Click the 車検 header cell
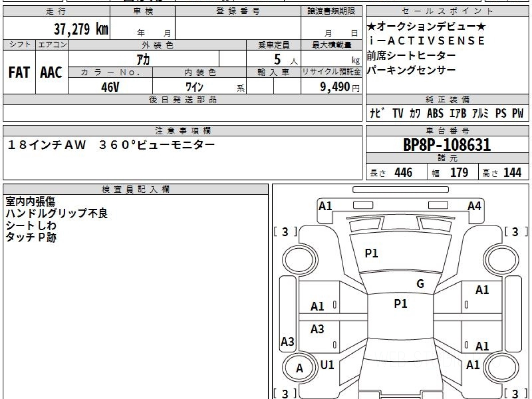The width and height of the screenshot is (532, 399). (x=142, y=11)
